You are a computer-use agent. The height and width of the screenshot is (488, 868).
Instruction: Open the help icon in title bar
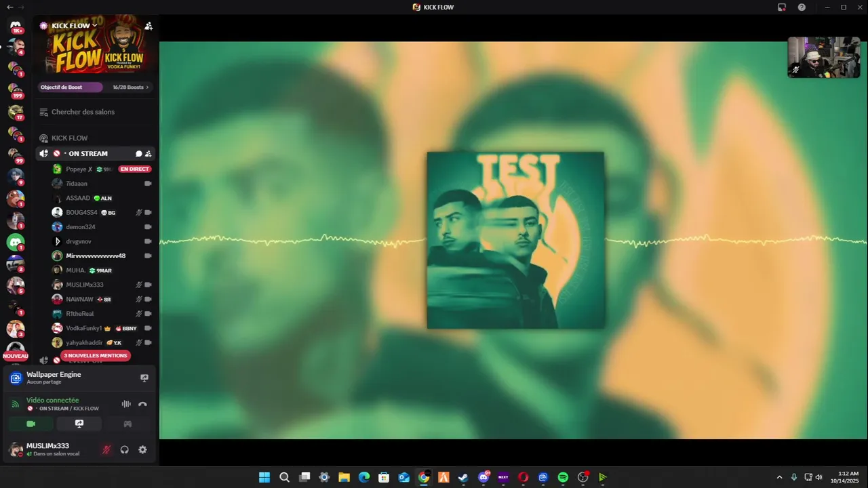coord(802,7)
